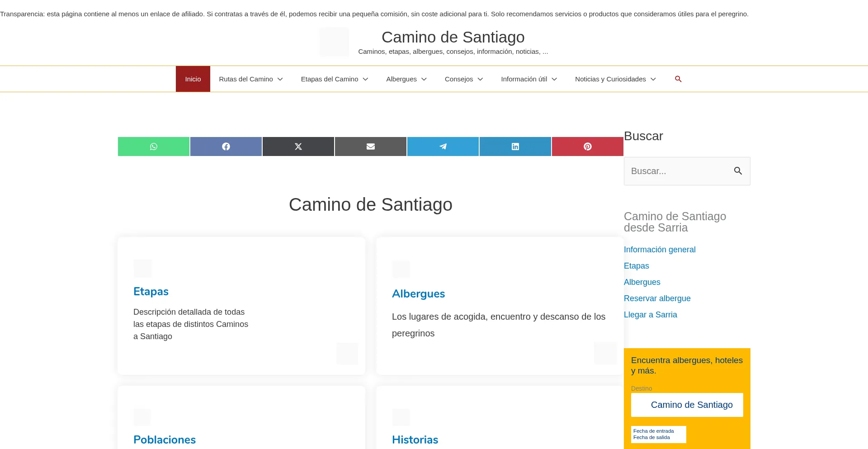Image resolution: width=868 pixels, height=449 pixels.
Task: Click the Historias card icon placeholder
Action: [401, 417]
